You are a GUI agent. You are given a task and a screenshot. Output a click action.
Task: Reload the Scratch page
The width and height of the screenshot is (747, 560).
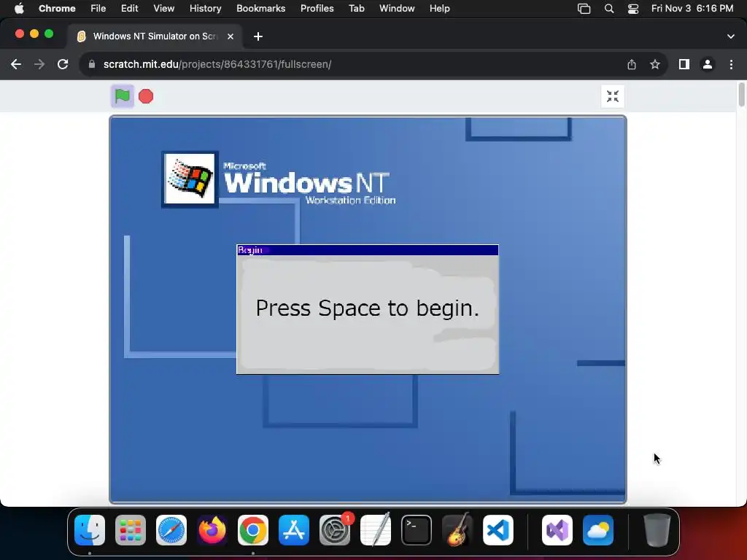(x=63, y=64)
